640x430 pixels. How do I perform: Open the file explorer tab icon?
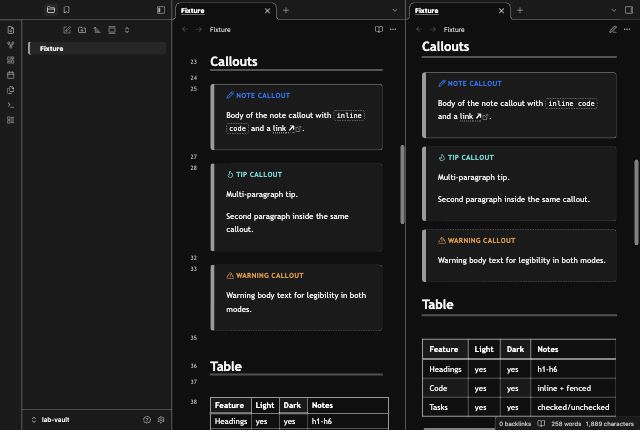[51, 10]
